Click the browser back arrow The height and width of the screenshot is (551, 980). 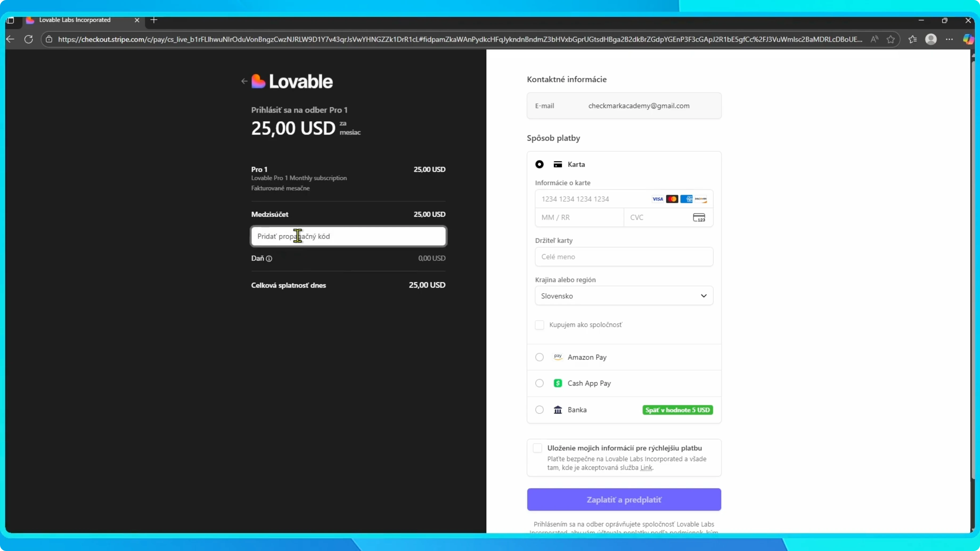10,39
